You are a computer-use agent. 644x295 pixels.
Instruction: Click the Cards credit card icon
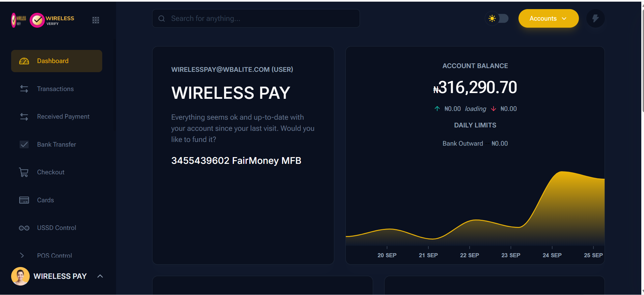[x=24, y=200]
